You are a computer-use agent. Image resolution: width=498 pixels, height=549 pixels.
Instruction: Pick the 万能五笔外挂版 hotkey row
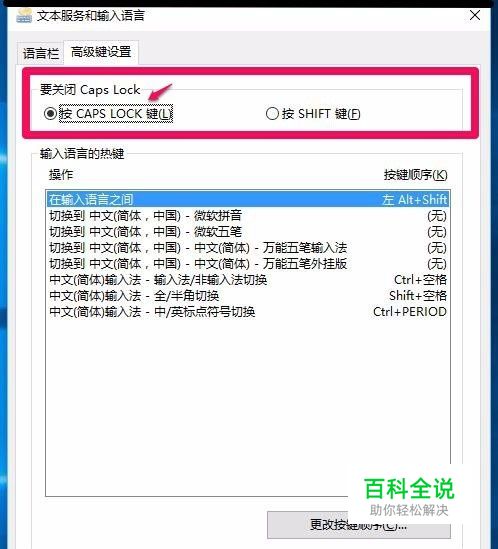pyautogui.click(x=248, y=264)
